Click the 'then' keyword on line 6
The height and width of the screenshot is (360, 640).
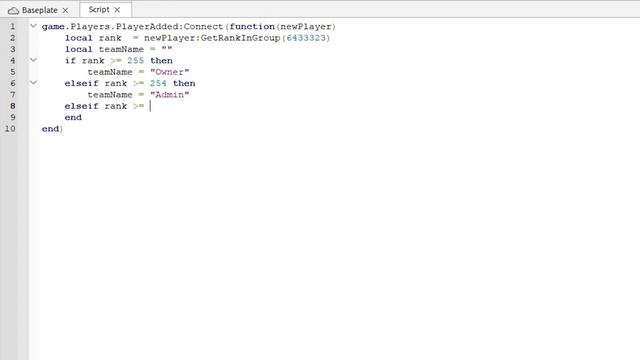184,83
